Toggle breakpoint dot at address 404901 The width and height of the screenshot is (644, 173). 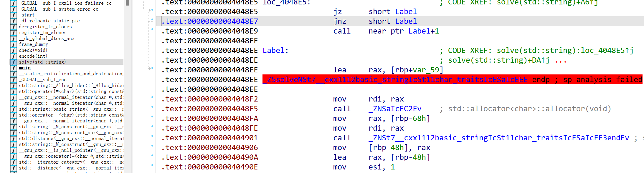point(152,136)
